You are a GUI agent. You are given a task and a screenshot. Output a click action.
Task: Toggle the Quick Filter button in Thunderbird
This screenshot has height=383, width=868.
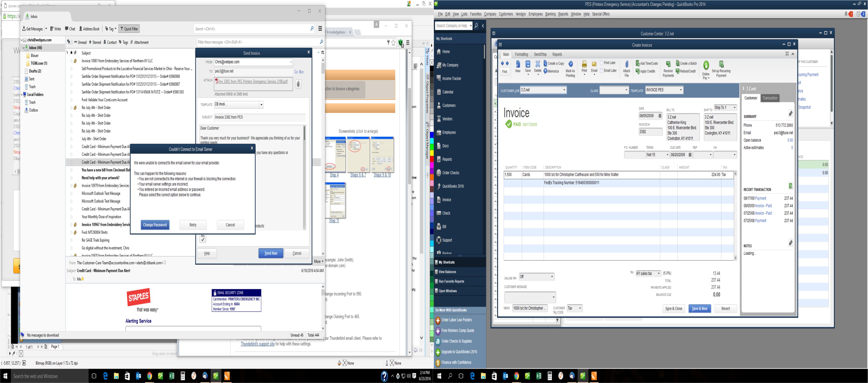click(x=129, y=29)
